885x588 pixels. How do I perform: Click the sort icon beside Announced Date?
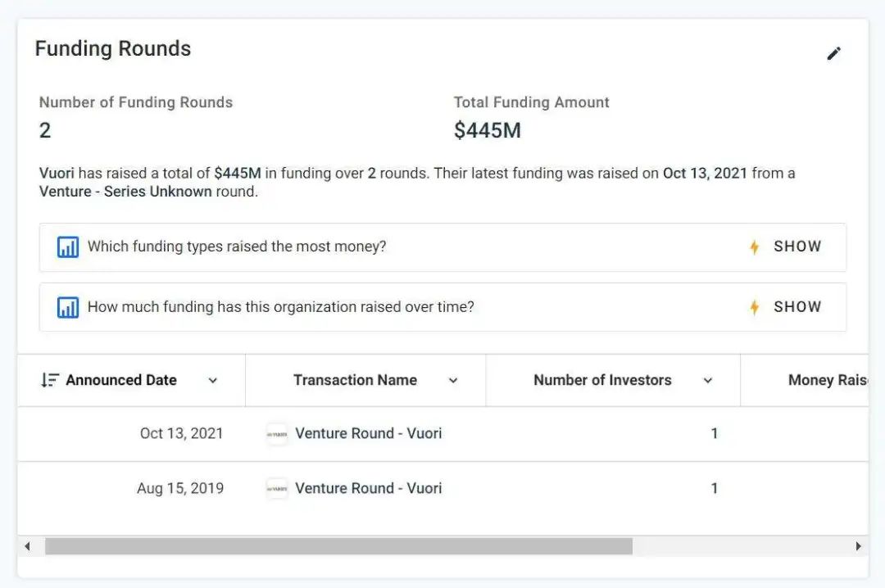(50, 380)
